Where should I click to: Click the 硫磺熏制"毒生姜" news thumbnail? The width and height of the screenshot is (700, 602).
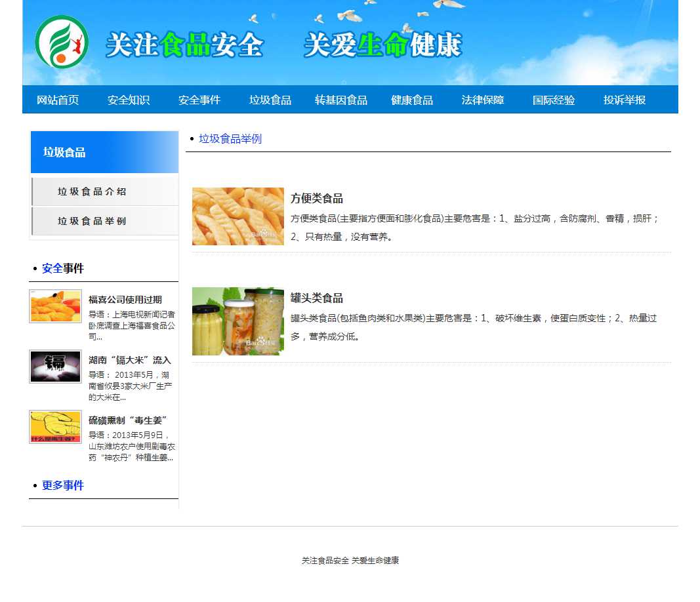[x=56, y=427]
